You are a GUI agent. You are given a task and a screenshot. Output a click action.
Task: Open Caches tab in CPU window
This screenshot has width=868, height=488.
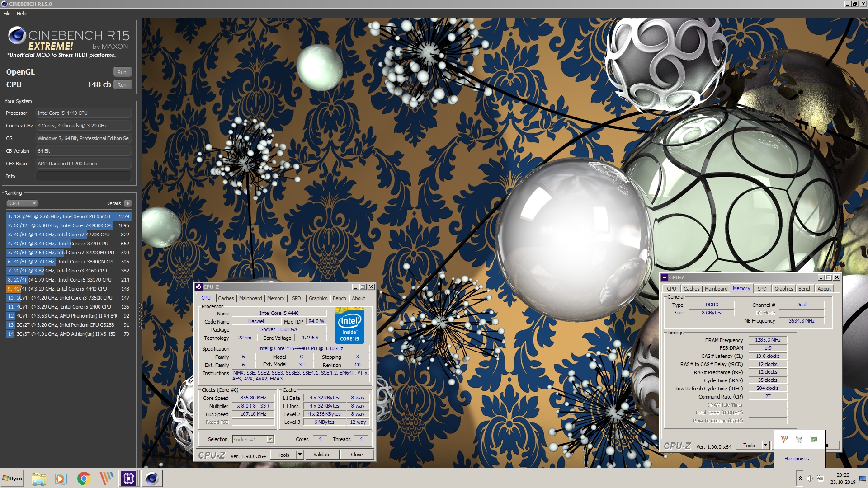point(226,298)
